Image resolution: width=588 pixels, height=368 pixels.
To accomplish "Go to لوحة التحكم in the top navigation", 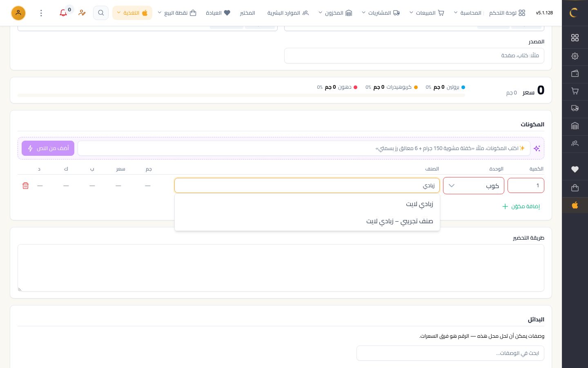I will click(507, 13).
